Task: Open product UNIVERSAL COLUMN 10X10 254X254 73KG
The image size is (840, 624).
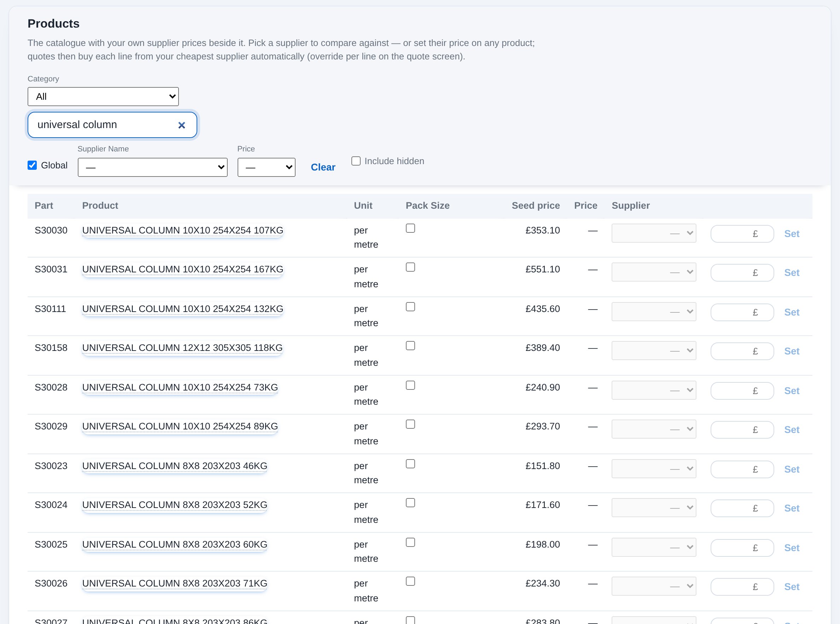Action: point(180,388)
